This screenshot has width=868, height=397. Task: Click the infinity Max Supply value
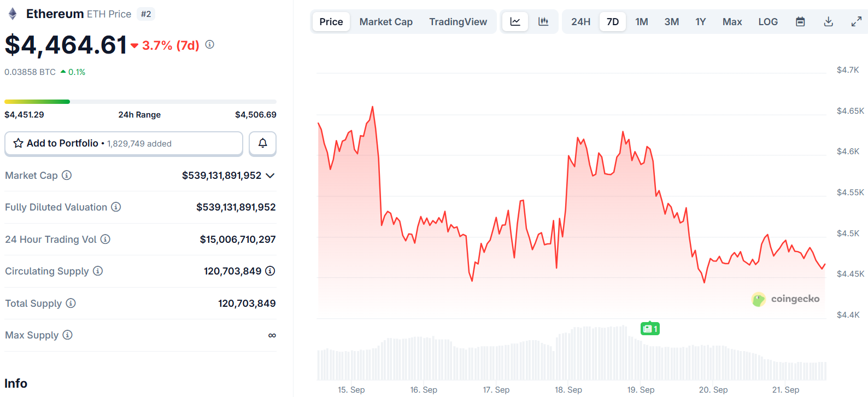click(272, 335)
